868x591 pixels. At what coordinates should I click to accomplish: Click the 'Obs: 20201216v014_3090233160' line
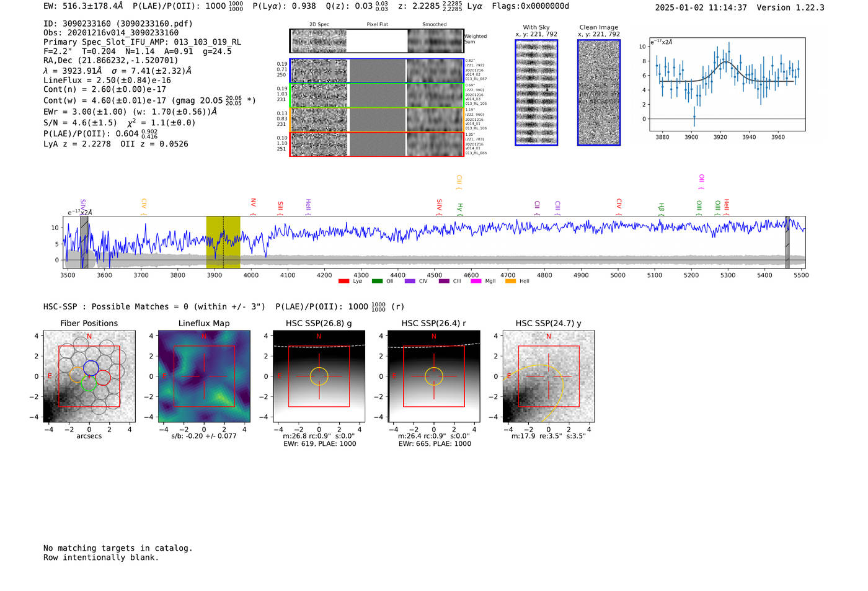click(x=111, y=33)
